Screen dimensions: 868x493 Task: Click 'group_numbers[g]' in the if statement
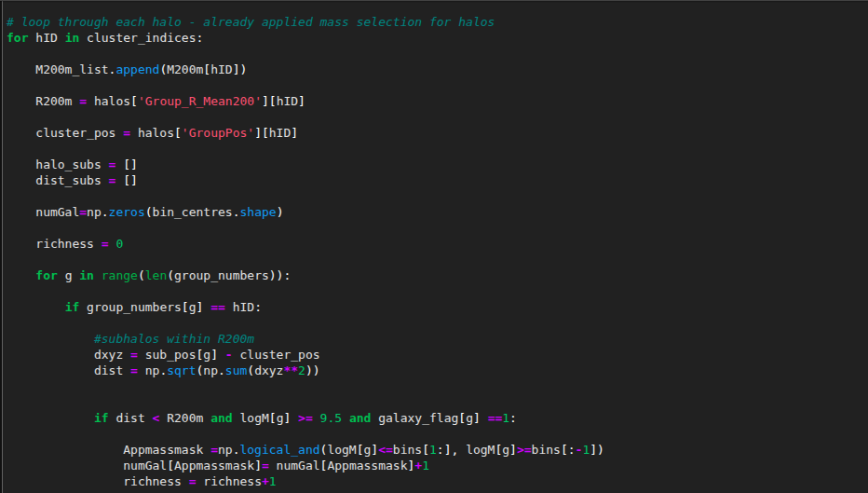tap(145, 307)
